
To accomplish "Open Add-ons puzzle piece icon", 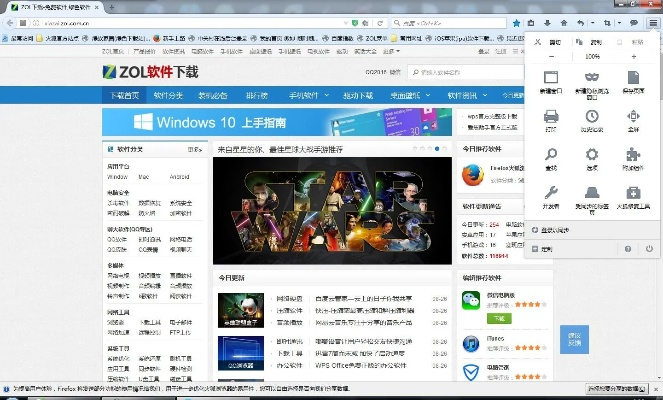I will click(634, 155).
